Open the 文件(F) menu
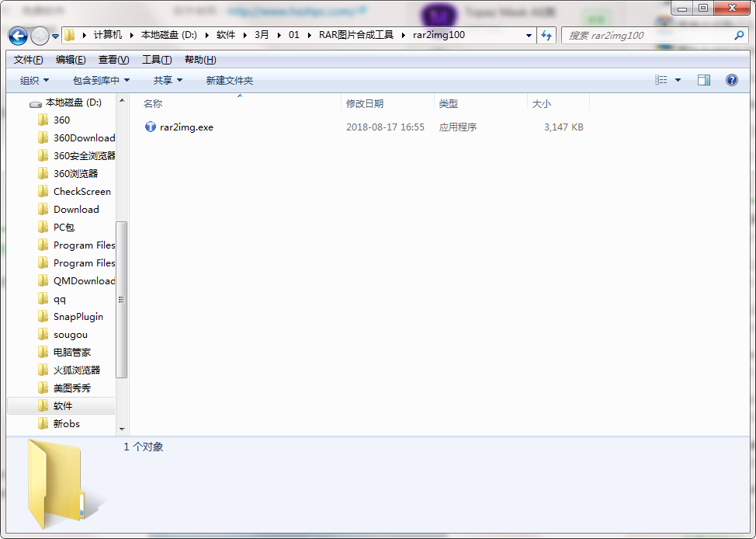This screenshot has width=756, height=539. [29, 60]
